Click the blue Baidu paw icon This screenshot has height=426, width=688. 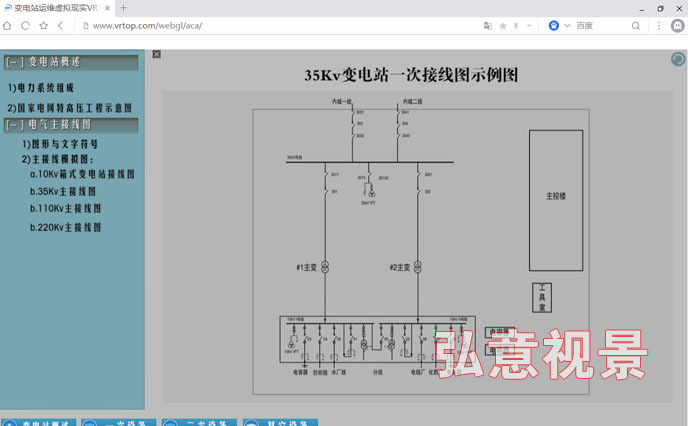click(554, 26)
